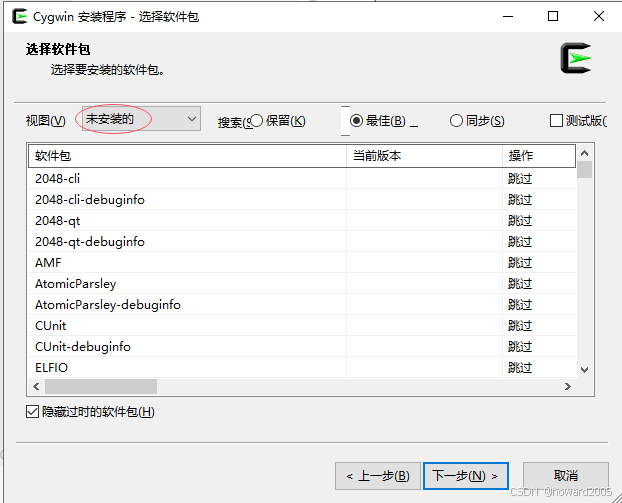Select the CUnit package row
Screen dimensions: 622x503
302,326
